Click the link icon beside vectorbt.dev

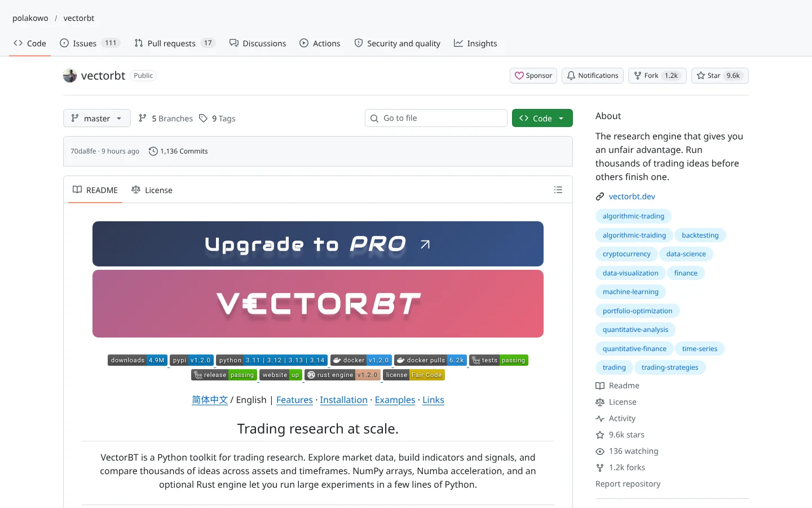pos(600,196)
